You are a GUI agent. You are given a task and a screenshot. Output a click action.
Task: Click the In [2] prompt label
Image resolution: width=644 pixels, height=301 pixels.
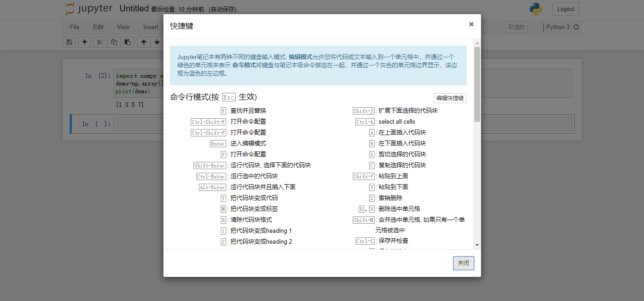click(x=97, y=76)
